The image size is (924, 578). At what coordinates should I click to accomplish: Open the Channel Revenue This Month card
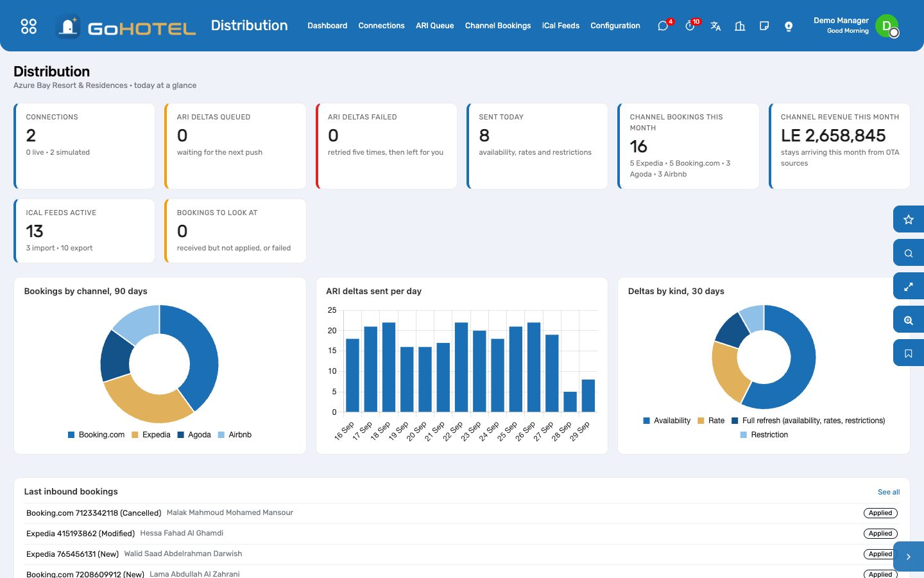coord(840,146)
